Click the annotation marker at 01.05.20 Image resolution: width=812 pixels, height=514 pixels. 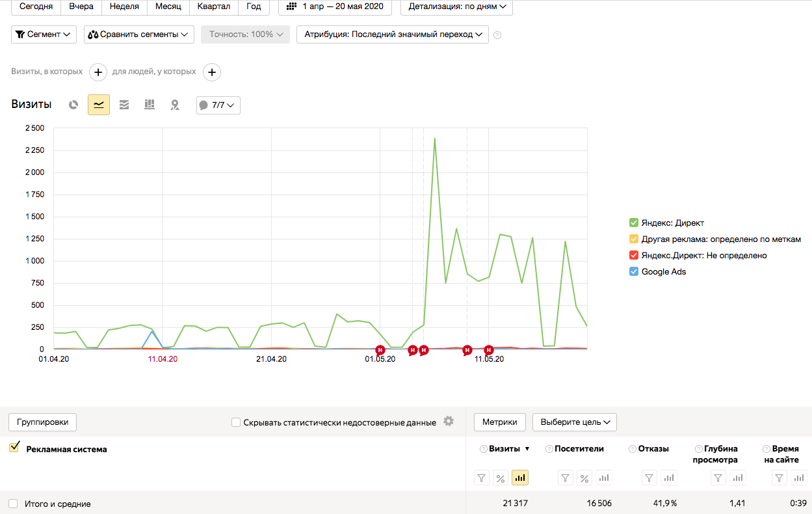pyautogui.click(x=380, y=350)
